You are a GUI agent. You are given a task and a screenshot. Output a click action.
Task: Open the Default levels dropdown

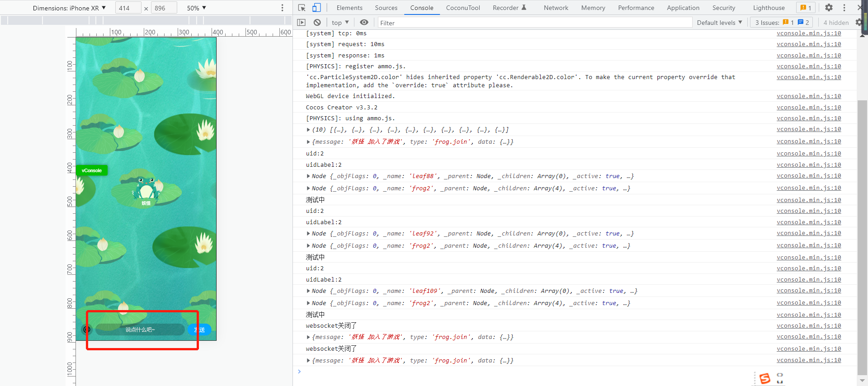coord(719,23)
